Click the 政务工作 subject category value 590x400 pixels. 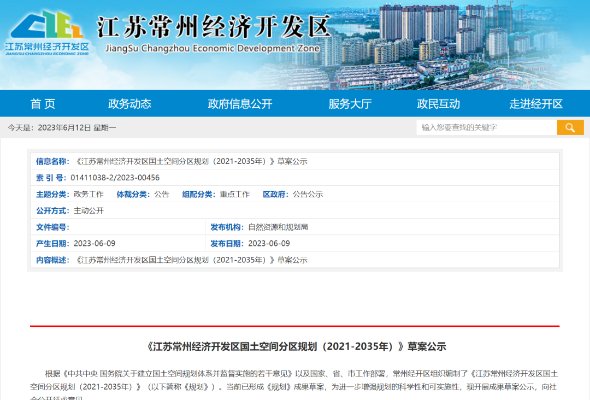(x=88, y=194)
